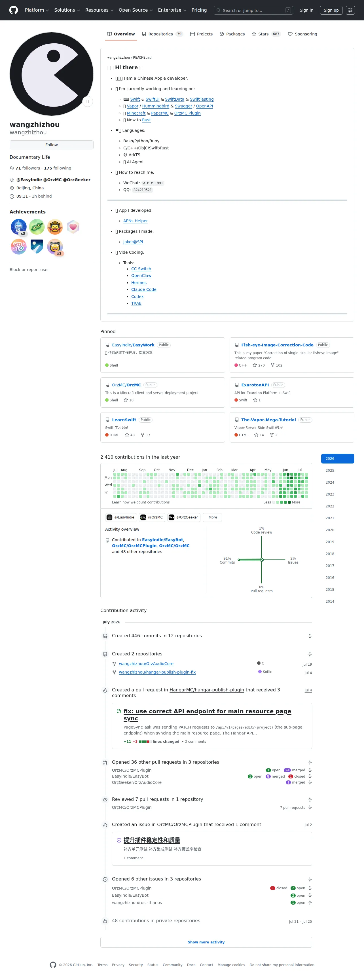Click the GitHub logo in the footer
364x980 pixels.
coord(53,965)
